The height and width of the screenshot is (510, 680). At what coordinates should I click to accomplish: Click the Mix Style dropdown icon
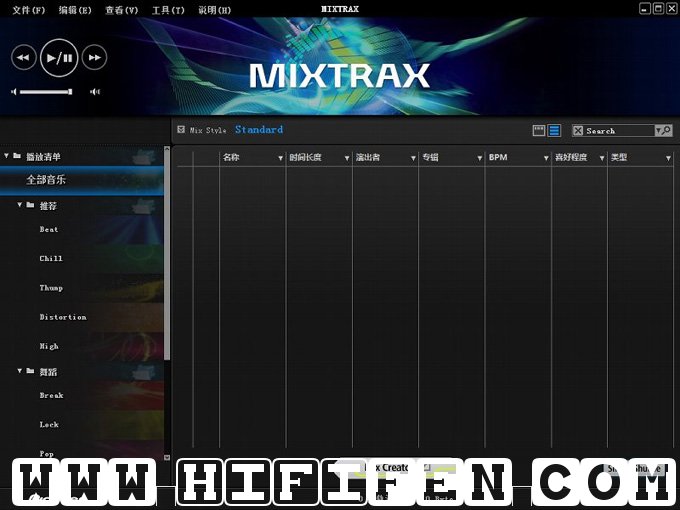[181, 129]
